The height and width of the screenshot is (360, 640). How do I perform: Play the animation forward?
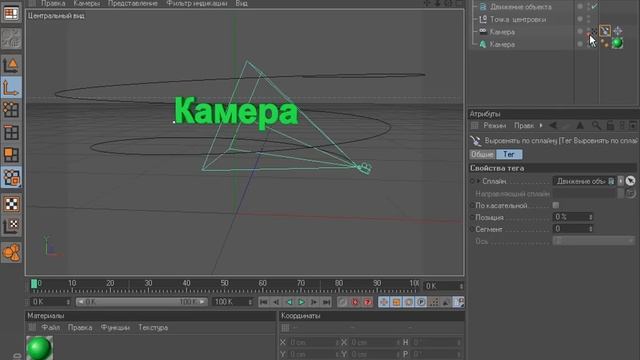point(302,302)
